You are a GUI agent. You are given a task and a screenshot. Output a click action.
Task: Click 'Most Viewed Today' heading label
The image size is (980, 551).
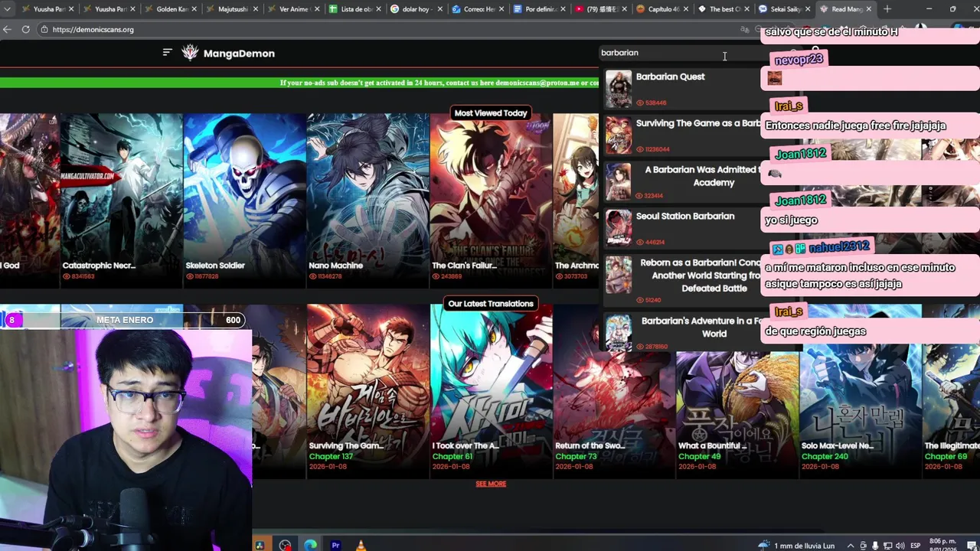(491, 112)
